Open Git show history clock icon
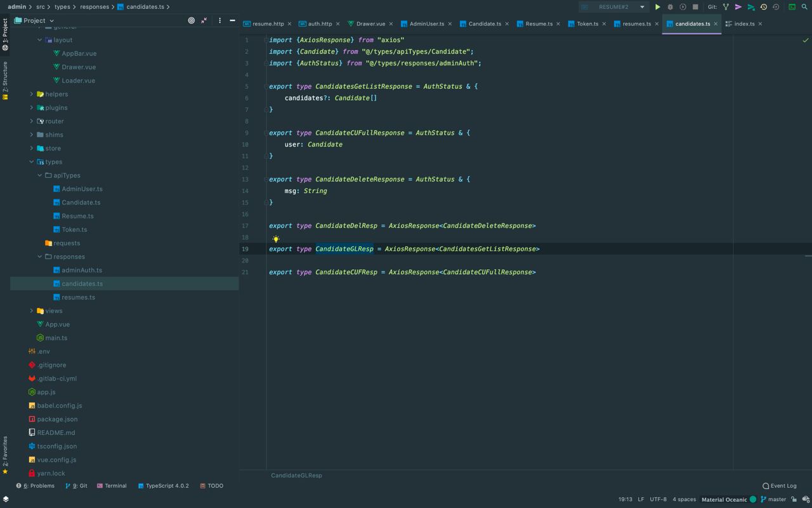Screen dimensions: 812x508 point(764,7)
